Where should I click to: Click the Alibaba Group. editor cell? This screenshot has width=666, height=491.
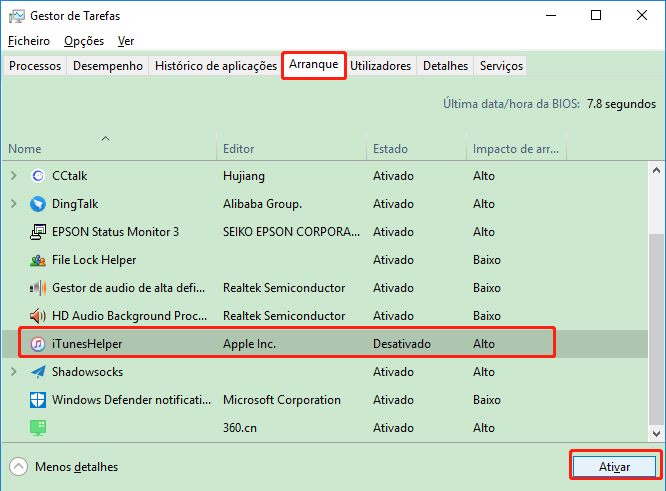pos(262,204)
